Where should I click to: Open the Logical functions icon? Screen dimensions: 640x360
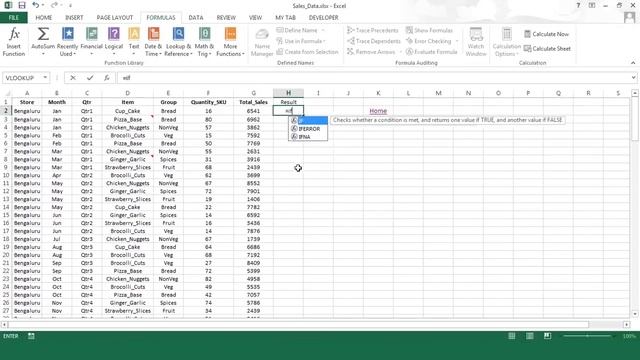click(114, 34)
